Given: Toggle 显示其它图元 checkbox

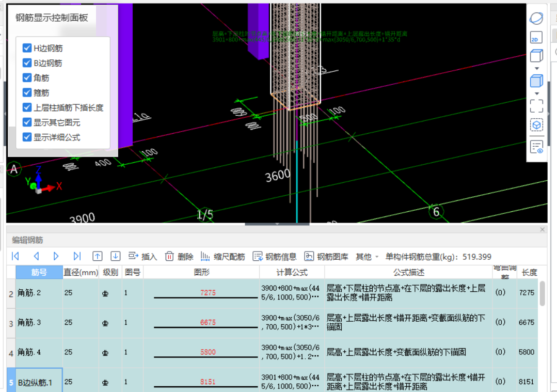Looking at the screenshot, I should click(27, 122).
